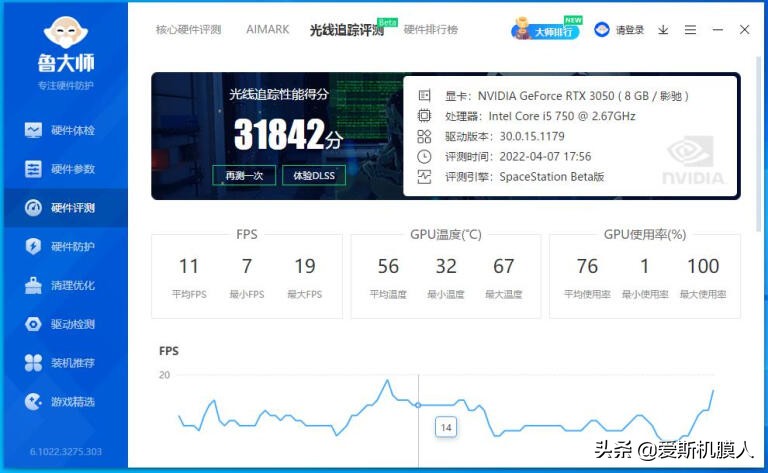Click the GPU使用率(%) section title
The image size is (768, 473).
pyautogui.click(x=645, y=235)
